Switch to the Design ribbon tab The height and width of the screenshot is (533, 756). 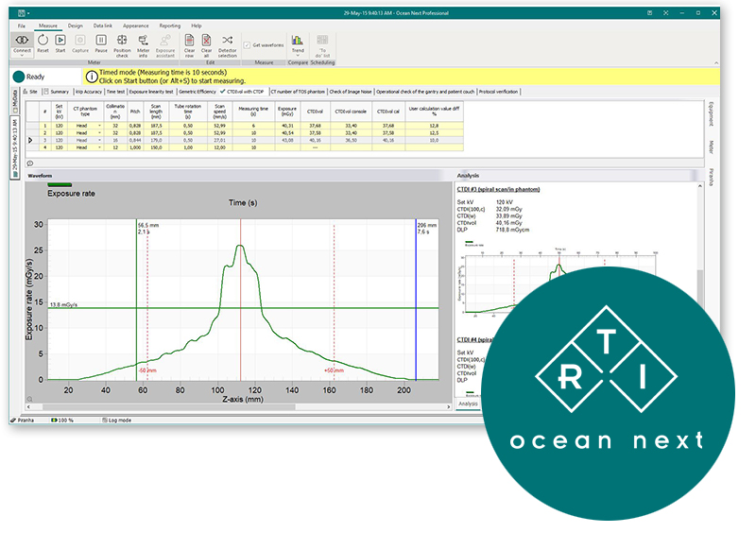click(x=75, y=26)
